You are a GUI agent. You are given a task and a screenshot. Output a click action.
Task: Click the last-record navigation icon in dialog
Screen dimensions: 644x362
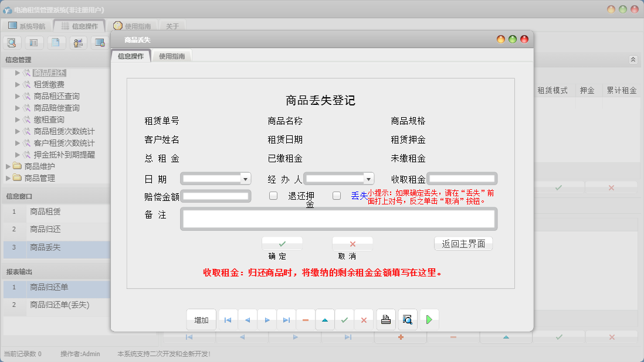[x=286, y=319]
